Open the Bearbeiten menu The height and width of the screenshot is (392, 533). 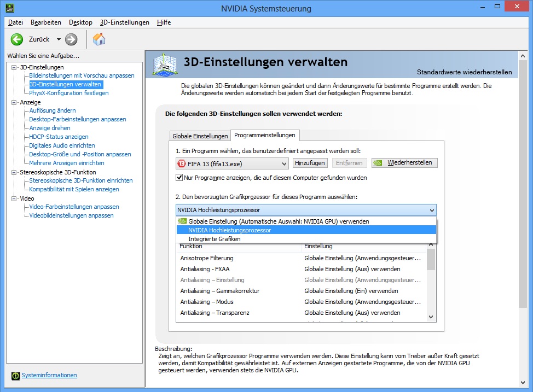tap(46, 22)
